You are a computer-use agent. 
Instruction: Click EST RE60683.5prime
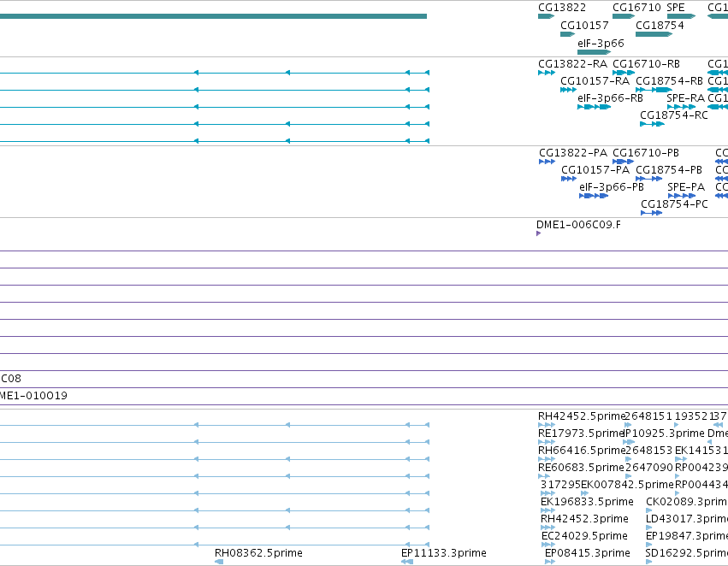[x=581, y=467]
